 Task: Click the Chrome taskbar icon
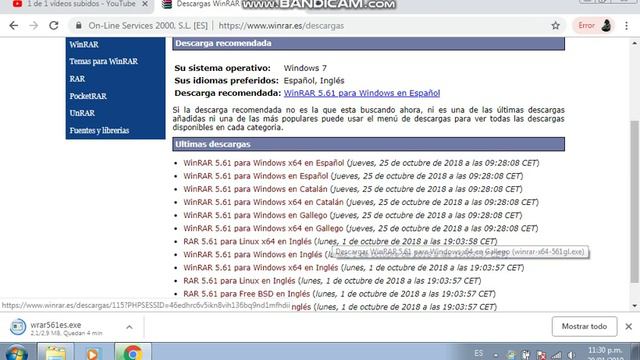pyautogui.click(x=133, y=352)
